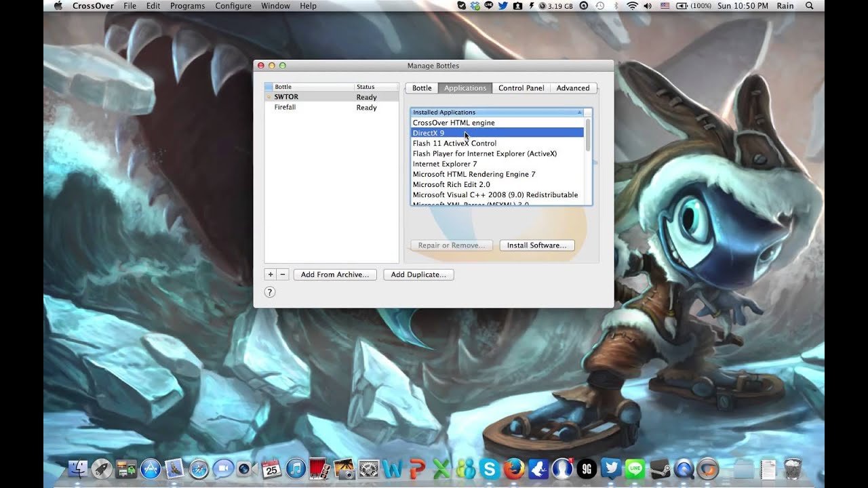
Task: Open Skype icon in the dock
Action: (x=489, y=468)
